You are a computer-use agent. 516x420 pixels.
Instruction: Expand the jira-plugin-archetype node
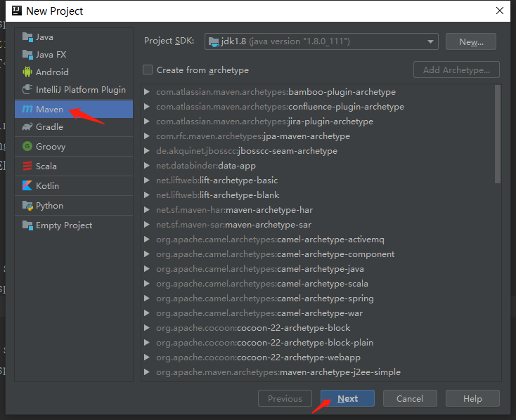coord(147,122)
